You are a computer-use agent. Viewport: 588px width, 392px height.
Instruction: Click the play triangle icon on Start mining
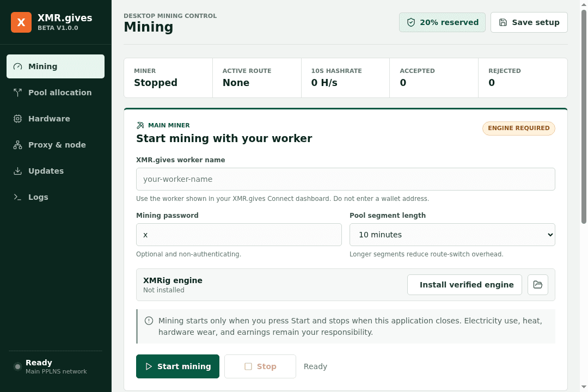[x=149, y=366]
